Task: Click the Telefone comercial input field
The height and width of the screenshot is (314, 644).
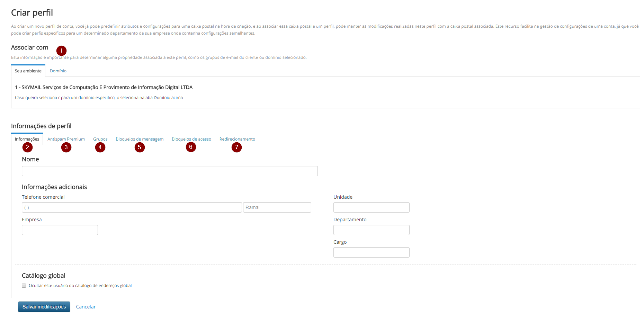Action: (x=132, y=207)
